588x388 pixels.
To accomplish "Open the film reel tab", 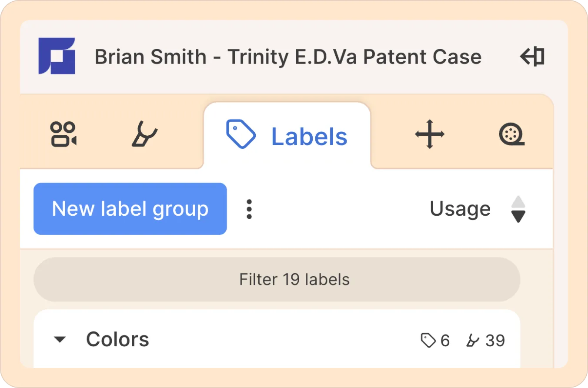I will pos(511,134).
